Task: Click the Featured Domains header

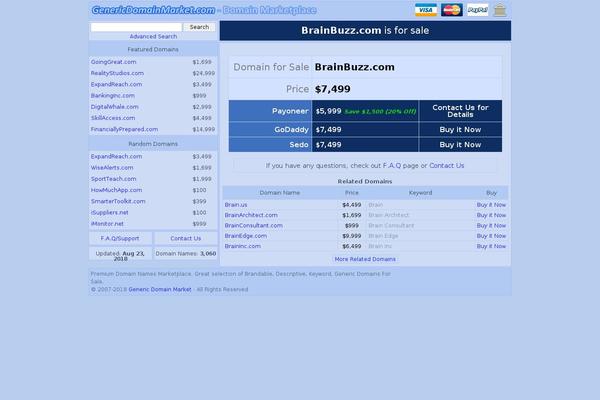Action: click(x=153, y=50)
